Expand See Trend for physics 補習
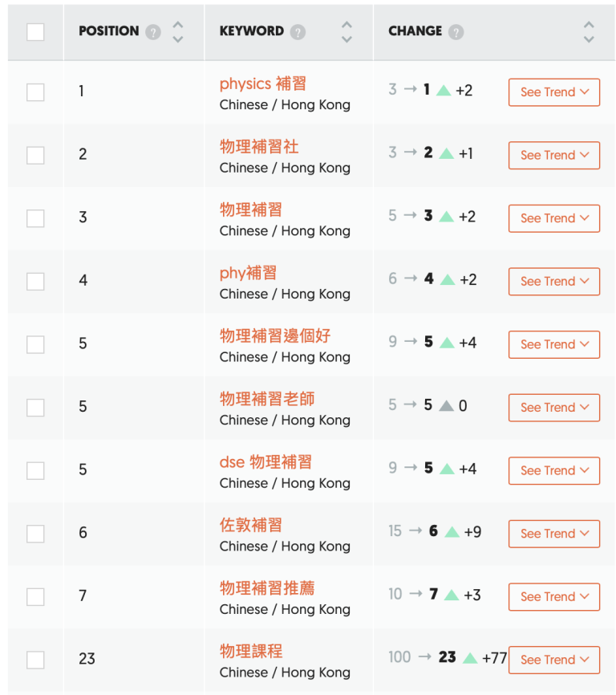This screenshot has height=695, width=616. [x=554, y=92]
